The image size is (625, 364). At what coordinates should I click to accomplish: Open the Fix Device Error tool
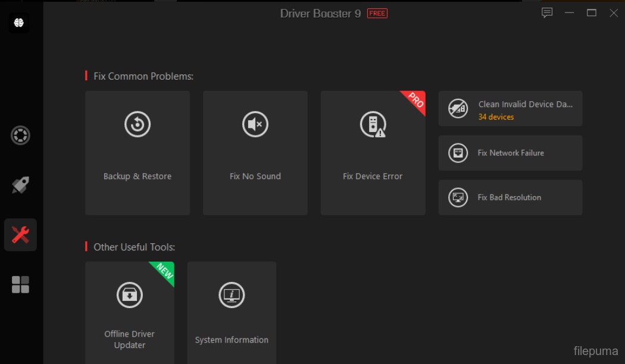(373, 153)
